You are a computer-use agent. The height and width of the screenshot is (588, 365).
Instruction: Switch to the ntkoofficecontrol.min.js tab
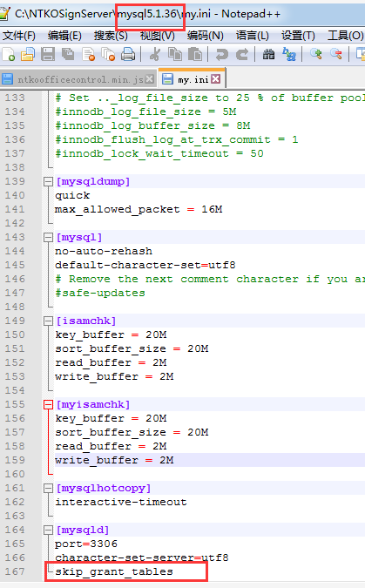pyautogui.click(x=80, y=79)
